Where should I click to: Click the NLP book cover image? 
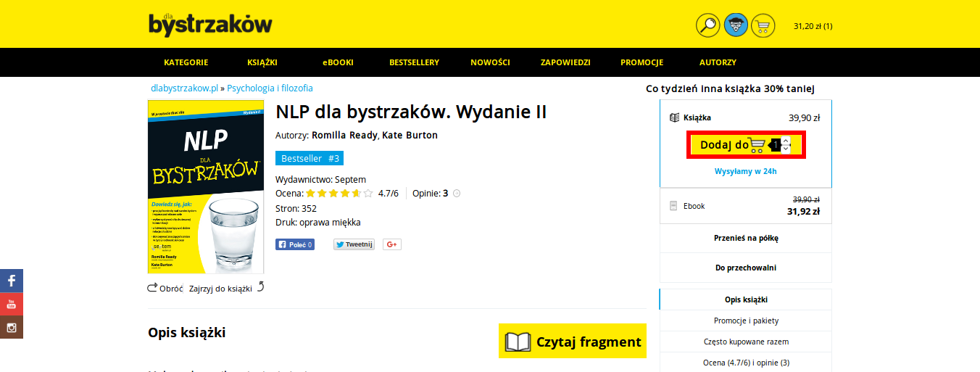pyautogui.click(x=206, y=187)
